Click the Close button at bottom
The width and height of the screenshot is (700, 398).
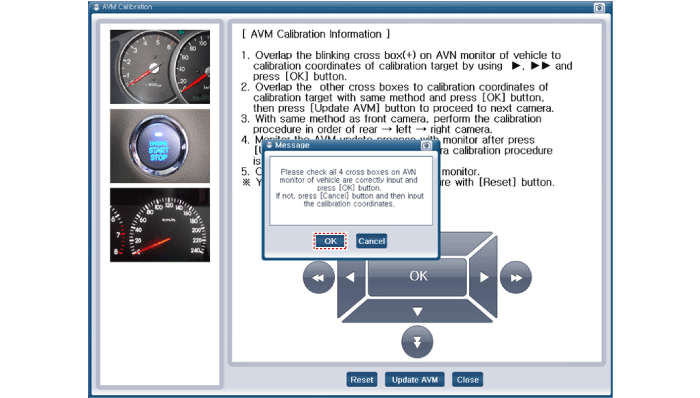point(467,380)
